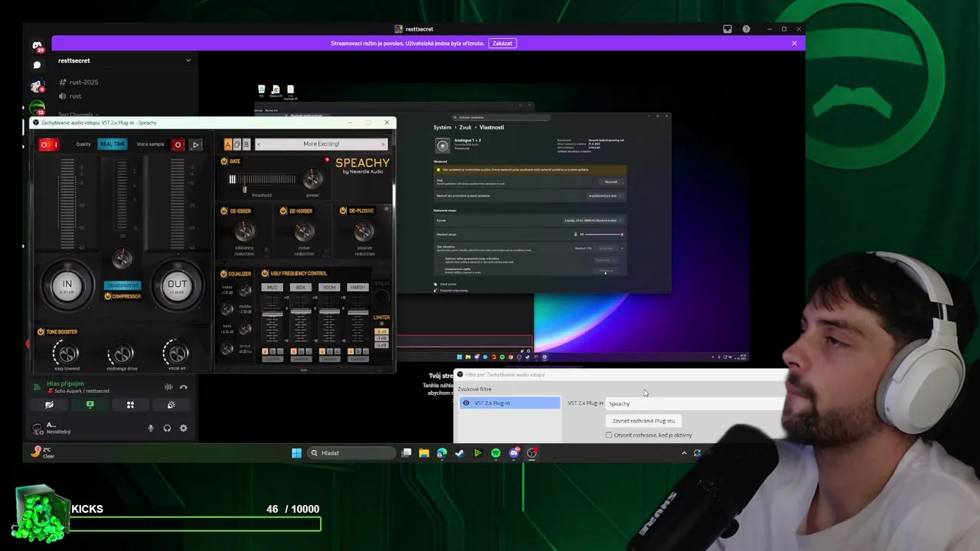The height and width of the screenshot is (551, 980).
Task: Toggle UGLY FREQUENCY CONTROL power button
Action: click(265, 273)
